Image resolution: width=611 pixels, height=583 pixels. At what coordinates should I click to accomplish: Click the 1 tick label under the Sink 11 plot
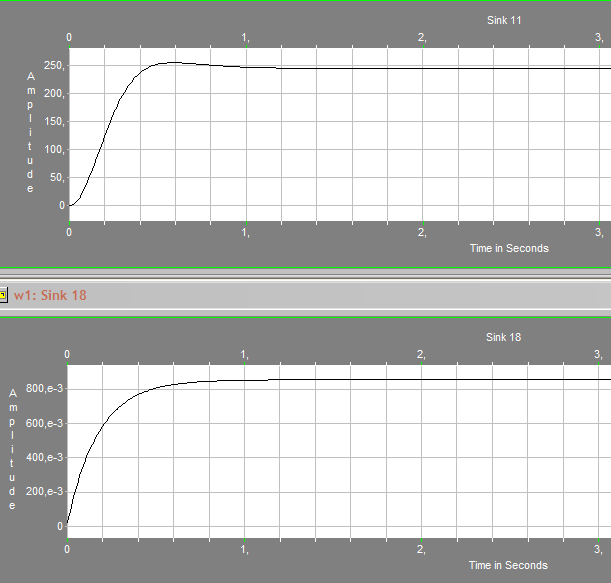(x=245, y=233)
